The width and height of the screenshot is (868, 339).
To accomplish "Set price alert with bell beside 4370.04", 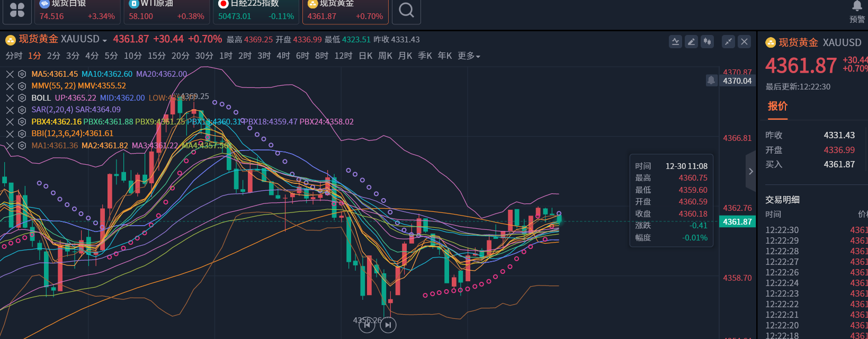I will click(711, 81).
